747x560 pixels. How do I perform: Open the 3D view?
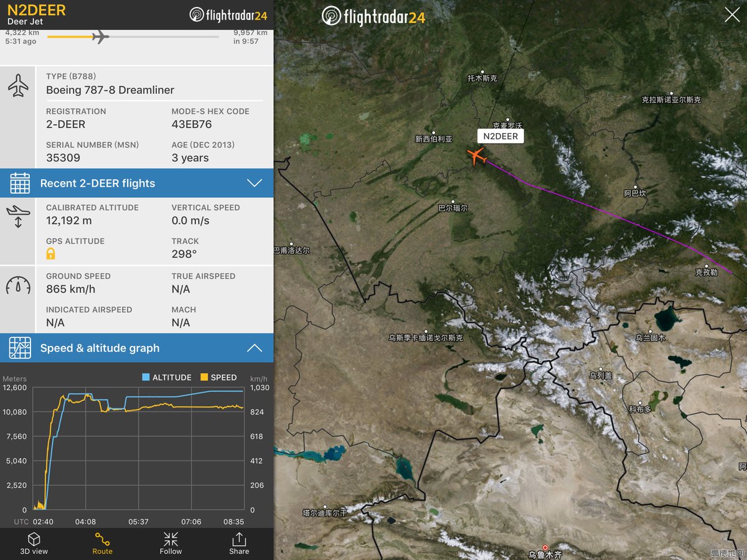tap(34, 543)
